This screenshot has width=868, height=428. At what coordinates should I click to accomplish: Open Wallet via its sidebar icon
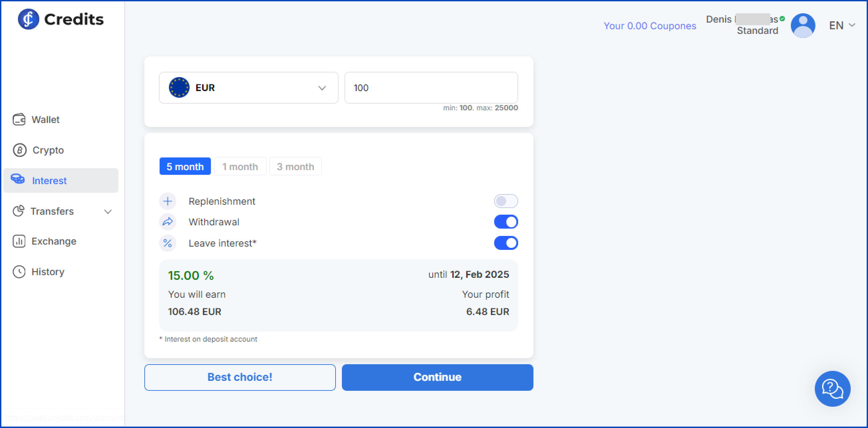(x=19, y=120)
